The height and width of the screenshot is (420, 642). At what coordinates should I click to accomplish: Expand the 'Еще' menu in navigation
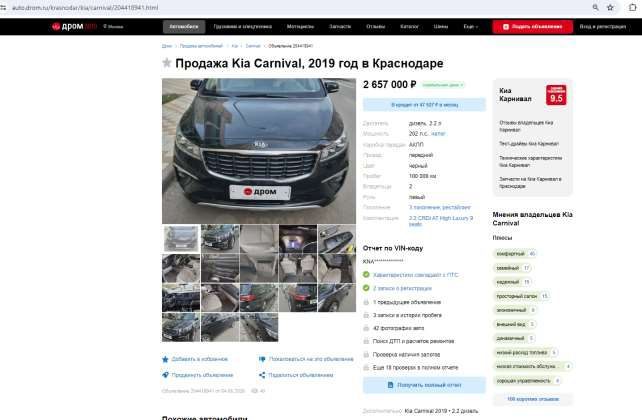coord(470,27)
